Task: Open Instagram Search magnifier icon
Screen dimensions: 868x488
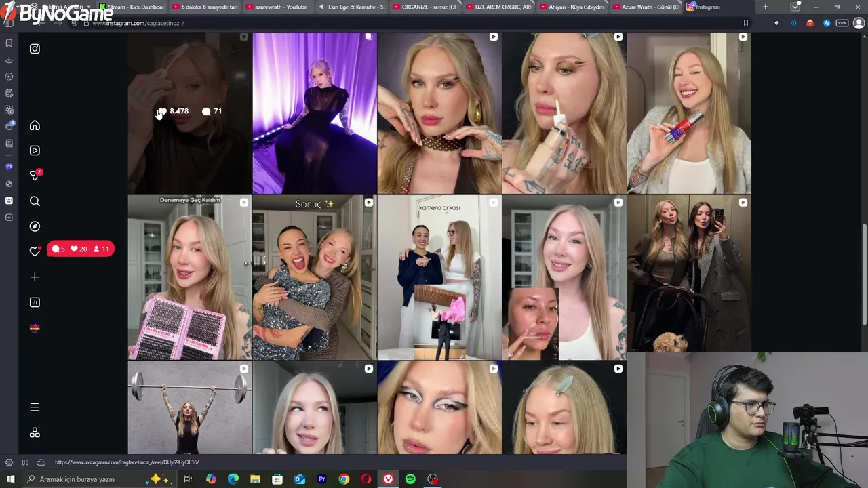Action: (x=35, y=201)
